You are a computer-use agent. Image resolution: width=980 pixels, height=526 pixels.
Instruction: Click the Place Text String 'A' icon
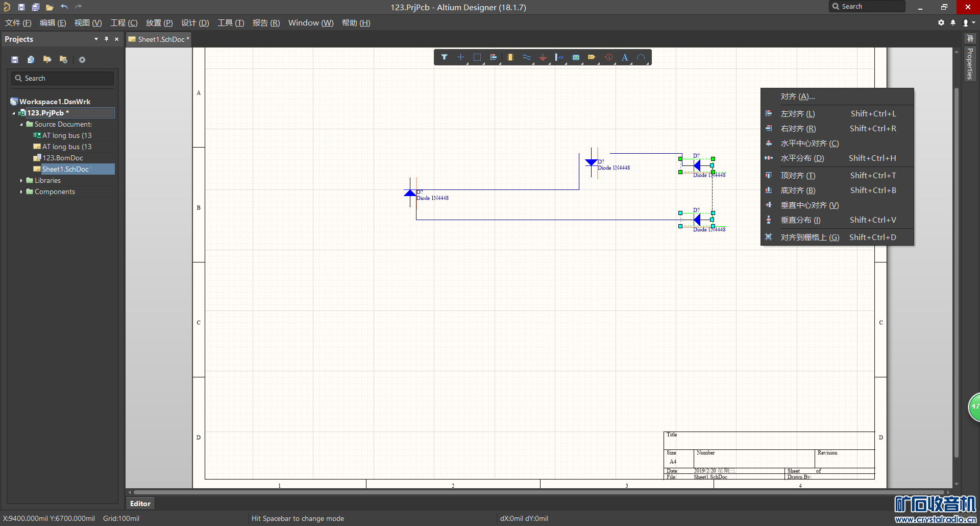(625, 57)
